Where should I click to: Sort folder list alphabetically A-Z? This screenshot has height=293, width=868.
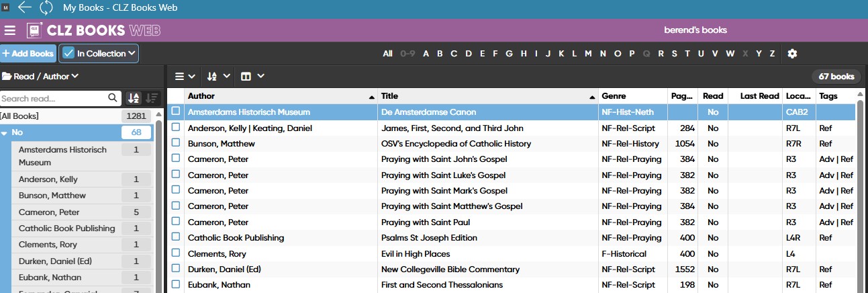point(133,99)
